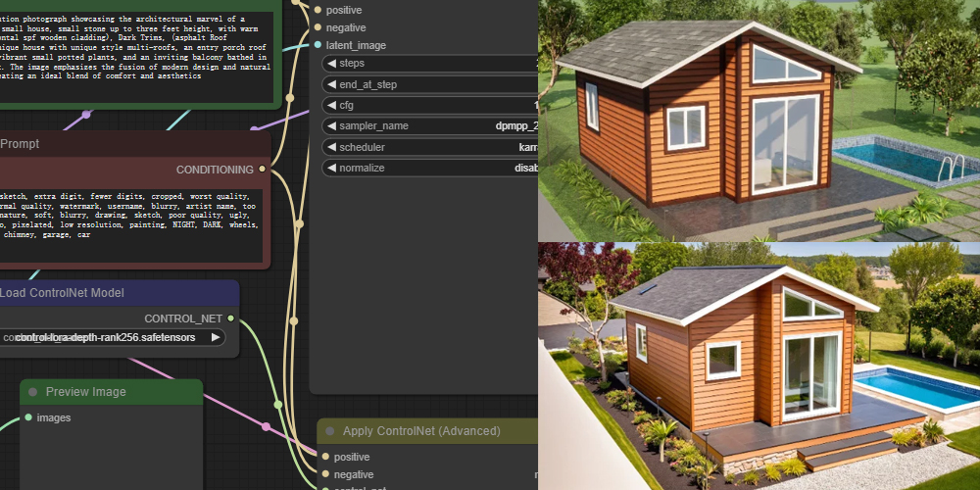The height and width of the screenshot is (490, 980).
Task: Select the Load ControlNet Model node title
Action: click(x=62, y=292)
